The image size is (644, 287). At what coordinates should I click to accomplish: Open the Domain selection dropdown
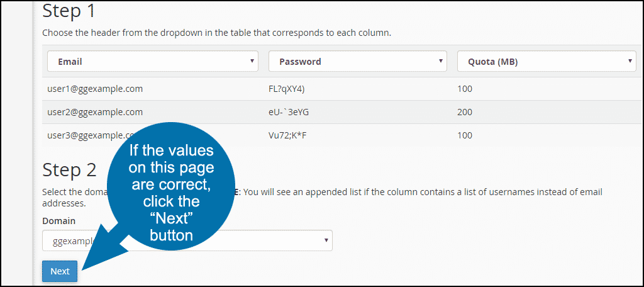click(187, 240)
